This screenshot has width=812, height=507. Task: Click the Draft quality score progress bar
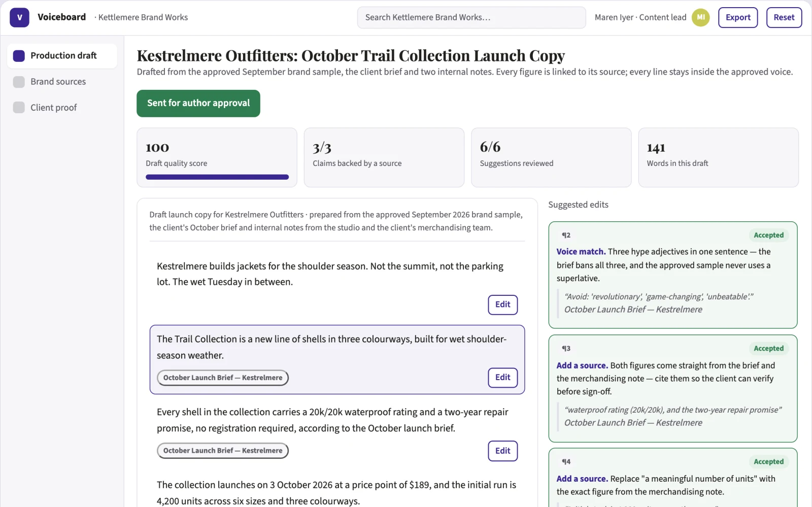click(217, 177)
